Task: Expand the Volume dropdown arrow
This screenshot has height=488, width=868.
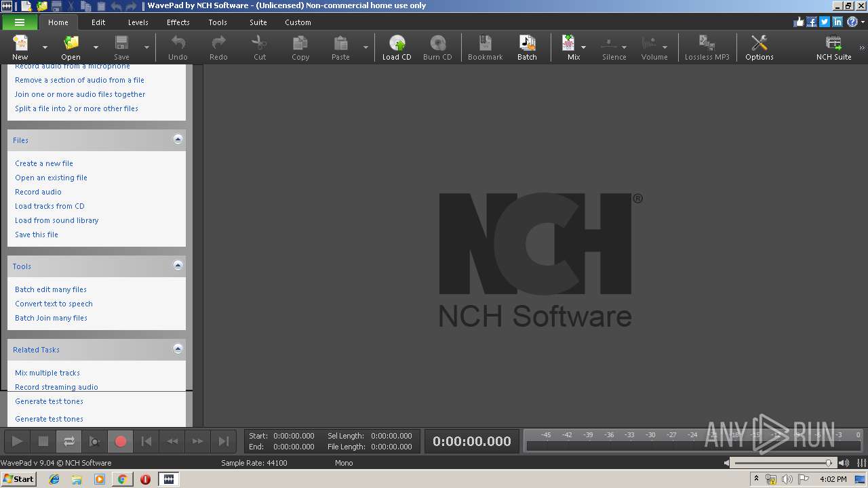Action: [665, 47]
